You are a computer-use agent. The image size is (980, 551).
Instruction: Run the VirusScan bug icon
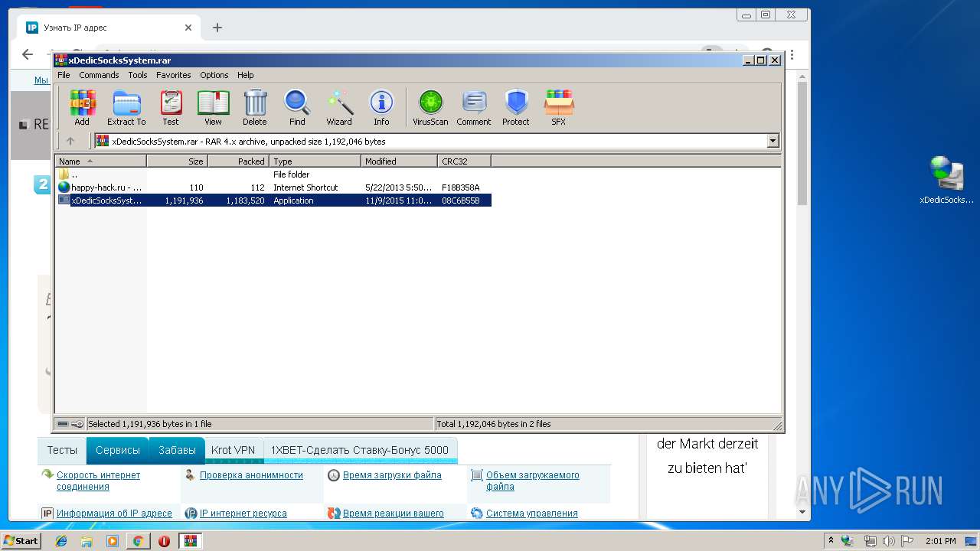[x=430, y=107]
